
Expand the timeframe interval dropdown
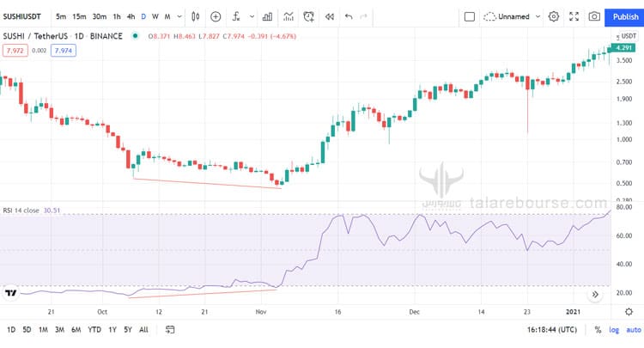pos(179,17)
